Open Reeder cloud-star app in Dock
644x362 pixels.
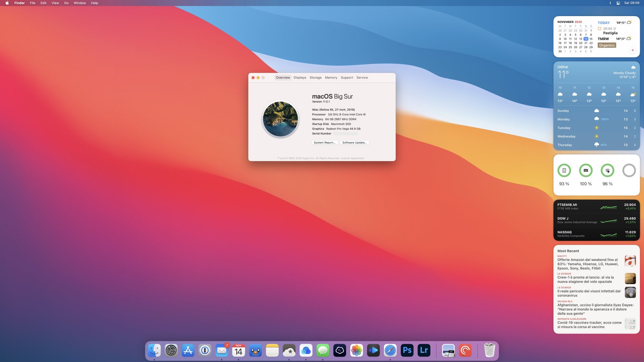click(x=289, y=350)
